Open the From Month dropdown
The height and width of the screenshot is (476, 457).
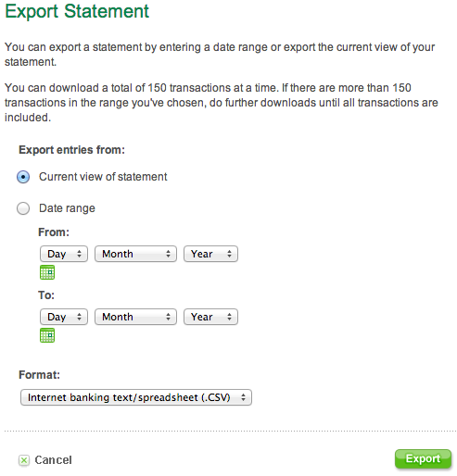[x=135, y=254]
